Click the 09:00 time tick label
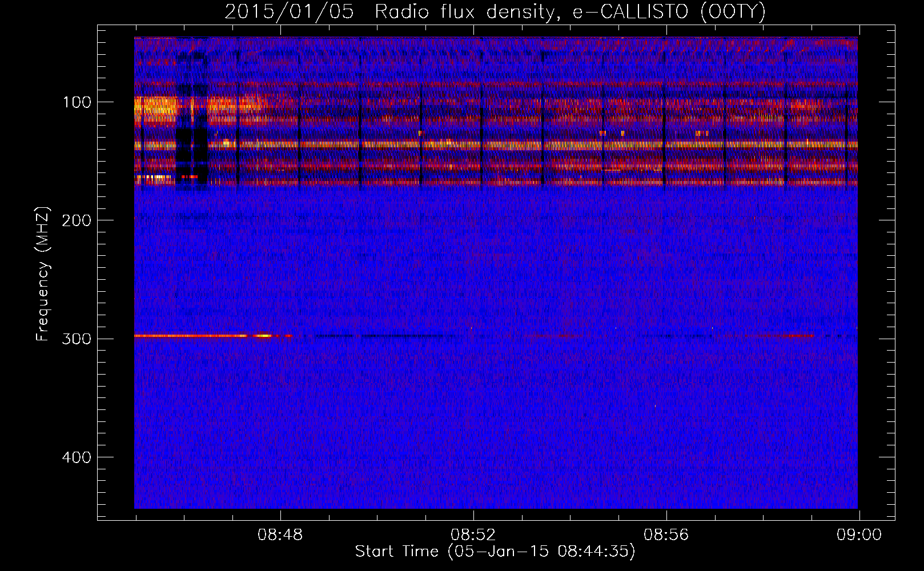Viewport: 924px width, 571px height. point(859,535)
